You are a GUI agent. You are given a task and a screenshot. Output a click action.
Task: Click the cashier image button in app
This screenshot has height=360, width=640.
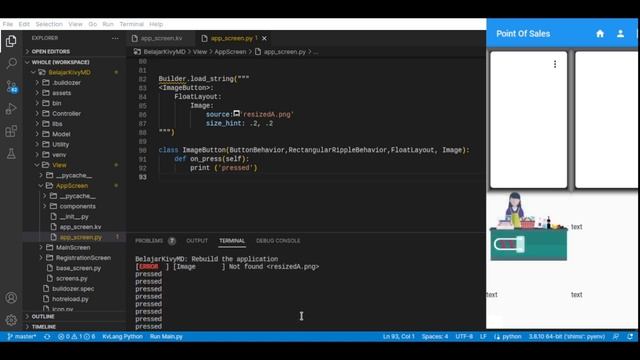(529, 226)
